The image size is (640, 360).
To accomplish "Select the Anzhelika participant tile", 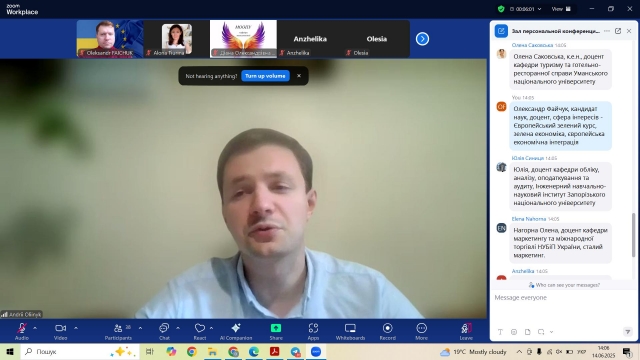I will tap(310, 39).
